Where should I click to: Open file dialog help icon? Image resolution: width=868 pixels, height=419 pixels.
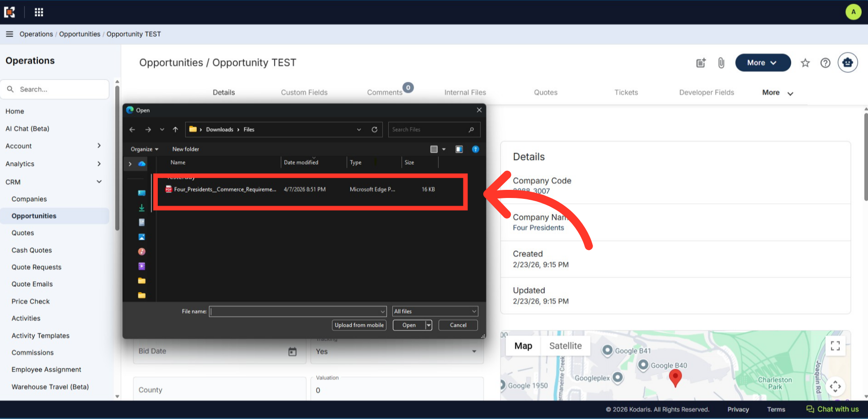pyautogui.click(x=476, y=149)
